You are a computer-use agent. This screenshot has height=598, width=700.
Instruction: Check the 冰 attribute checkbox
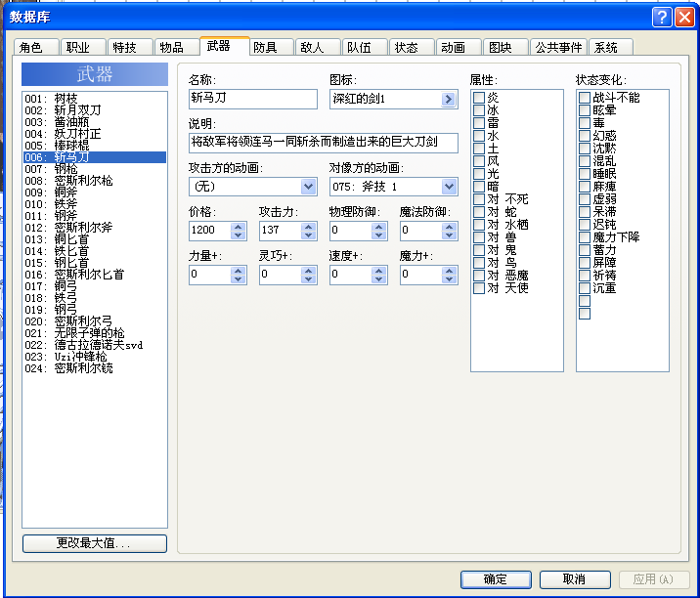pyautogui.click(x=479, y=109)
